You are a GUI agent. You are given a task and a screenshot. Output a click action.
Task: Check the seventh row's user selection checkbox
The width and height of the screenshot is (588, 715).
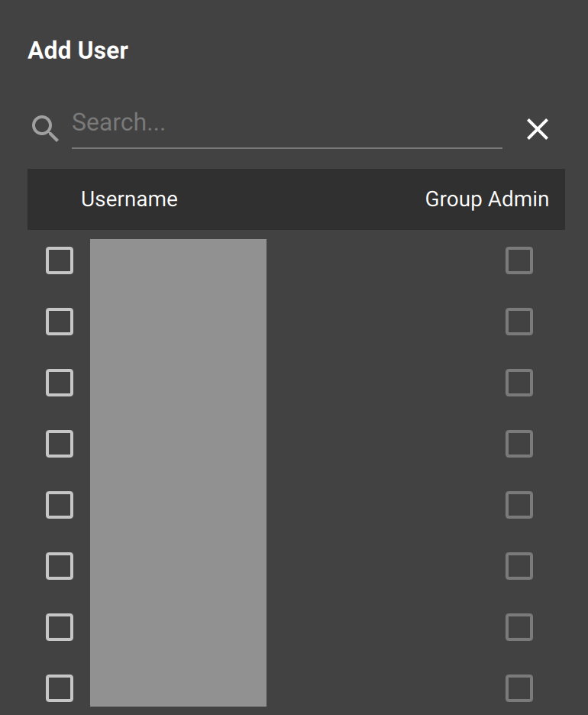[x=60, y=627]
